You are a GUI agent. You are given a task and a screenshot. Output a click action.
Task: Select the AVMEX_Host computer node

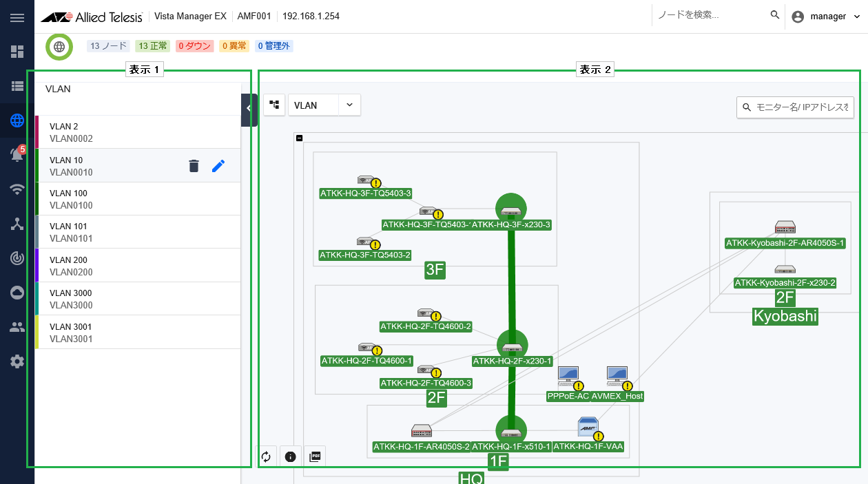pyautogui.click(x=617, y=376)
